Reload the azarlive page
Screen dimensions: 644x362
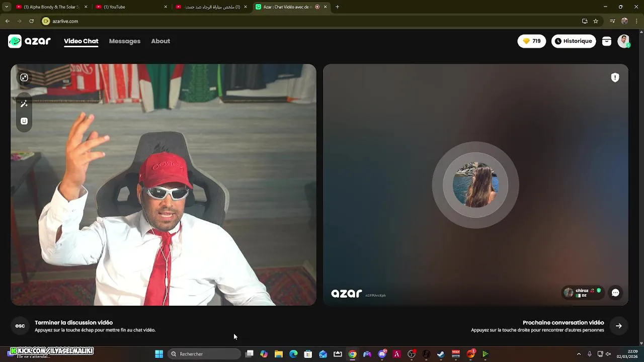coord(31,21)
